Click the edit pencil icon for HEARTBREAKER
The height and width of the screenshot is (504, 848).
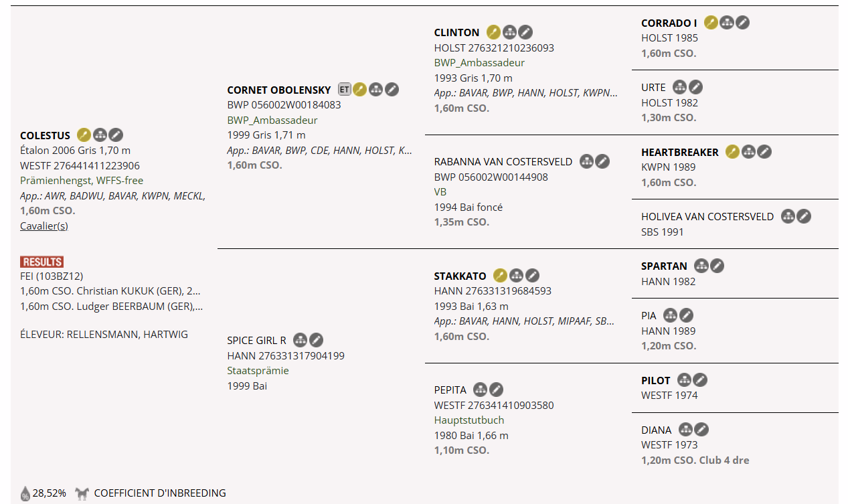click(764, 152)
